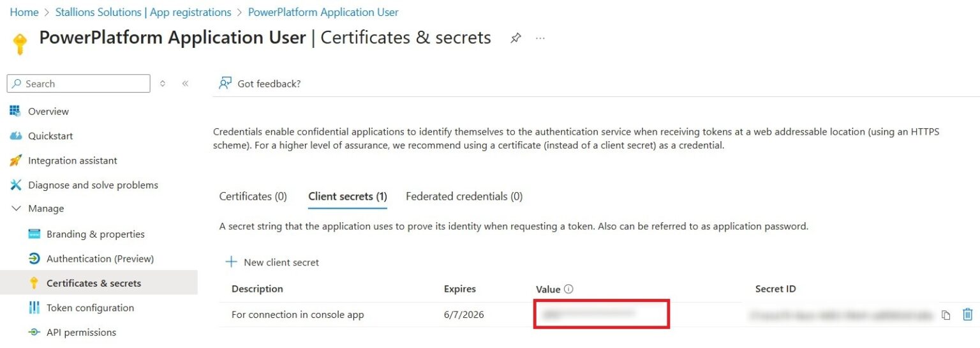Expand the sidebar up-down arrows control
This screenshot has width=980, height=348.
[163, 84]
